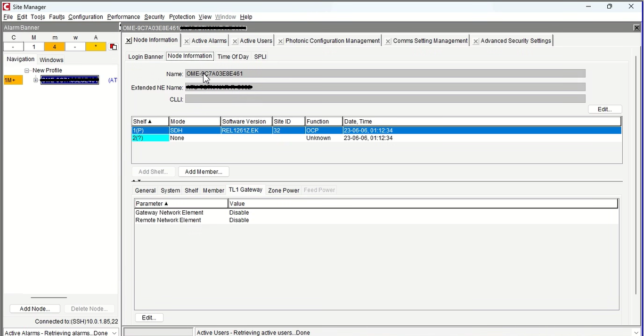
Task: Expand the highlighted OME node in Navigation tree
Action: coord(35,80)
